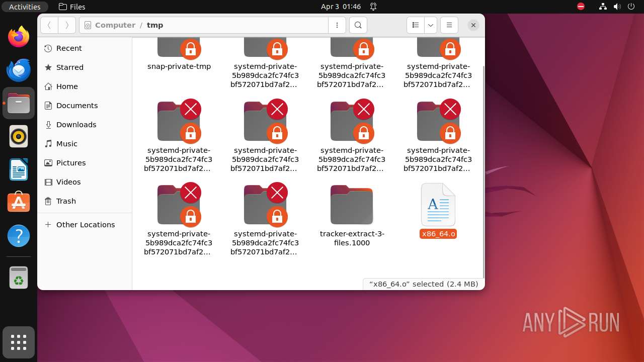Open the path bar three-dot menu
This screenshot has height=362, width=644.
click(337, 25)
